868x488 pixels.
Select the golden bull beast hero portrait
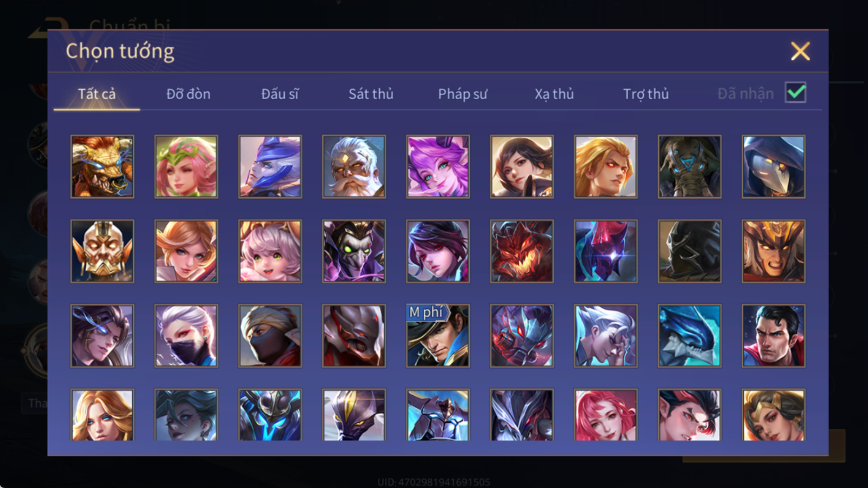point(102,167)
